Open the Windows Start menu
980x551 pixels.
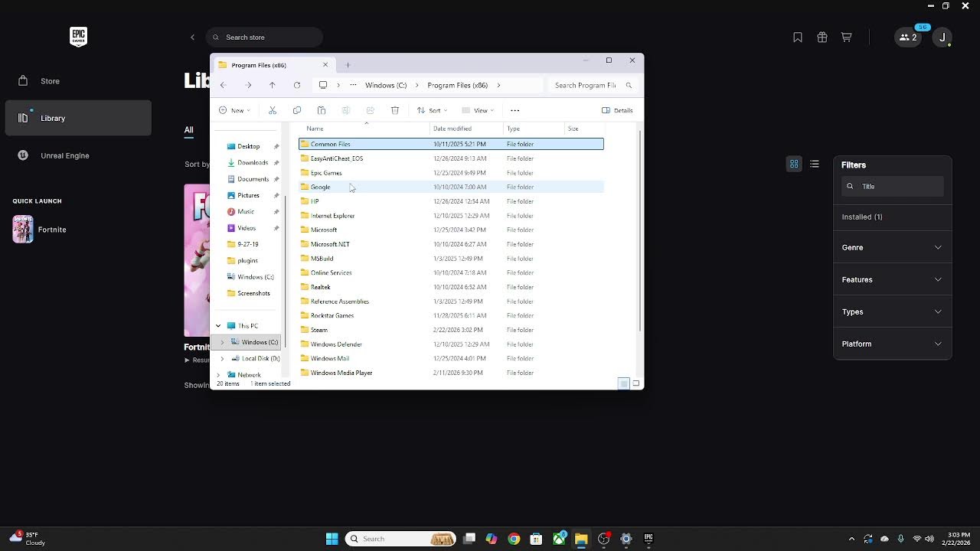point(332,539)
